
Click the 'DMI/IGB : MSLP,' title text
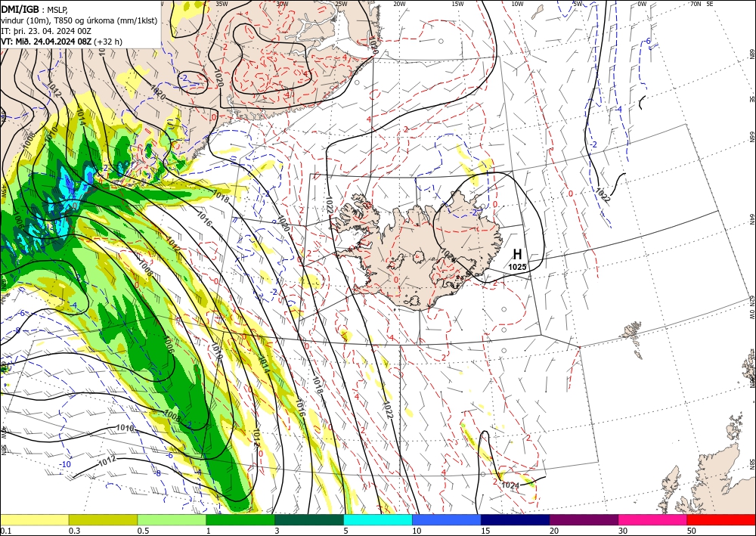[34, 10]
